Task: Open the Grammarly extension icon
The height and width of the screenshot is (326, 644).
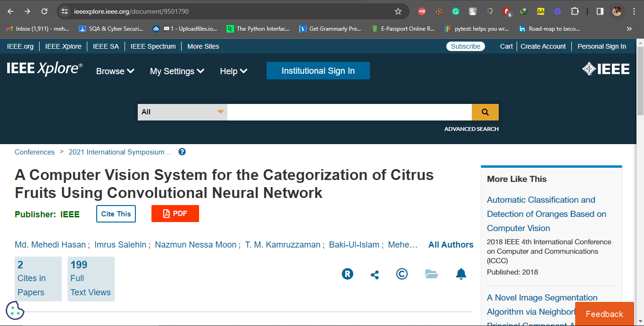Action: (x=455, y=11)
